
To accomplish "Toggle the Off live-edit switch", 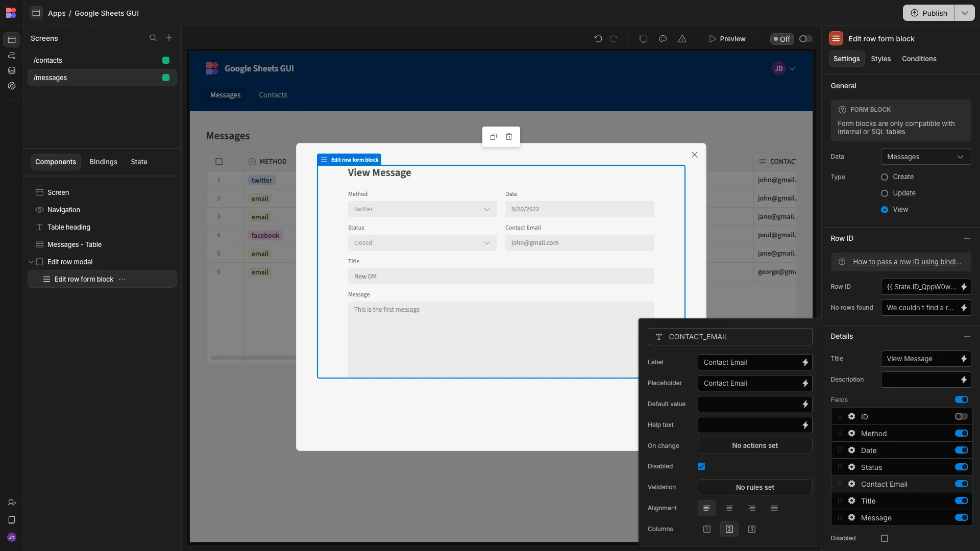I will [x=805, y=39].
